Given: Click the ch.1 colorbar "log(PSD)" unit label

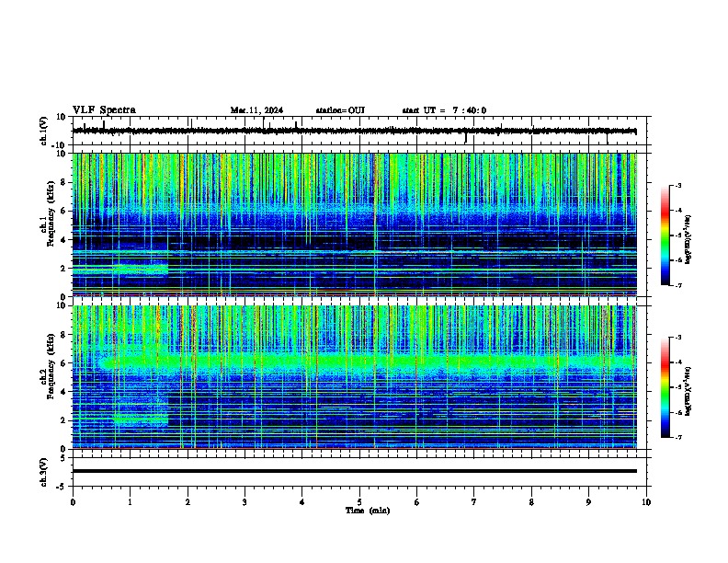Looking at the screenshot, I should [x=688, y=239].
